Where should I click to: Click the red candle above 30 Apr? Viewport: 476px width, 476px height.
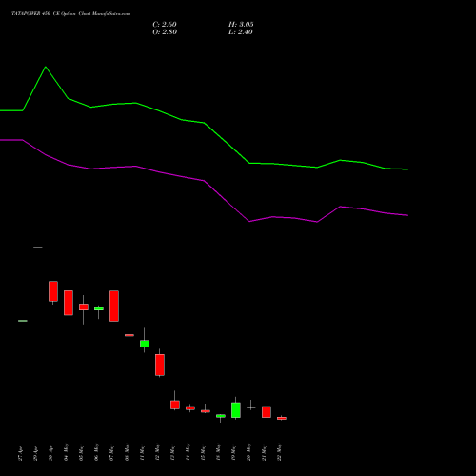click(53, 291)
